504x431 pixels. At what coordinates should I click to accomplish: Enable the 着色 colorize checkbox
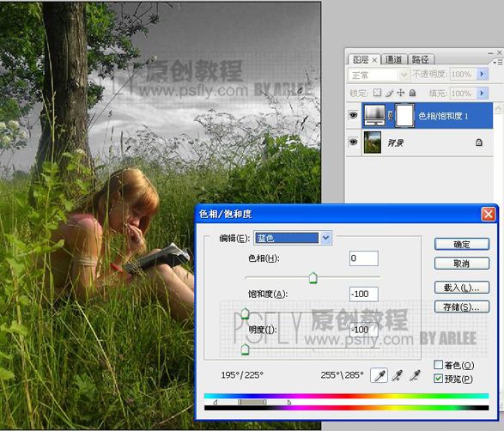tap(438, 365)
